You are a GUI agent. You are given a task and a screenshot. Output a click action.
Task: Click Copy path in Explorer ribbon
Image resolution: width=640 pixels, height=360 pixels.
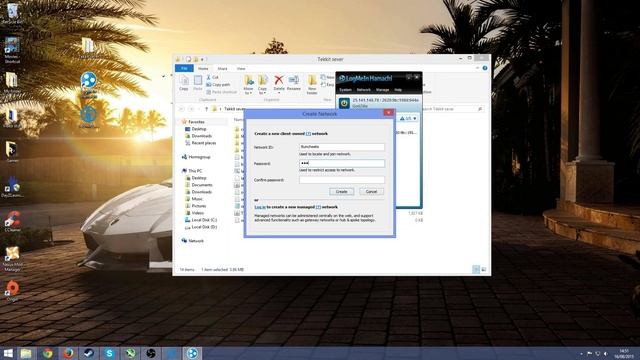point(218,84)
